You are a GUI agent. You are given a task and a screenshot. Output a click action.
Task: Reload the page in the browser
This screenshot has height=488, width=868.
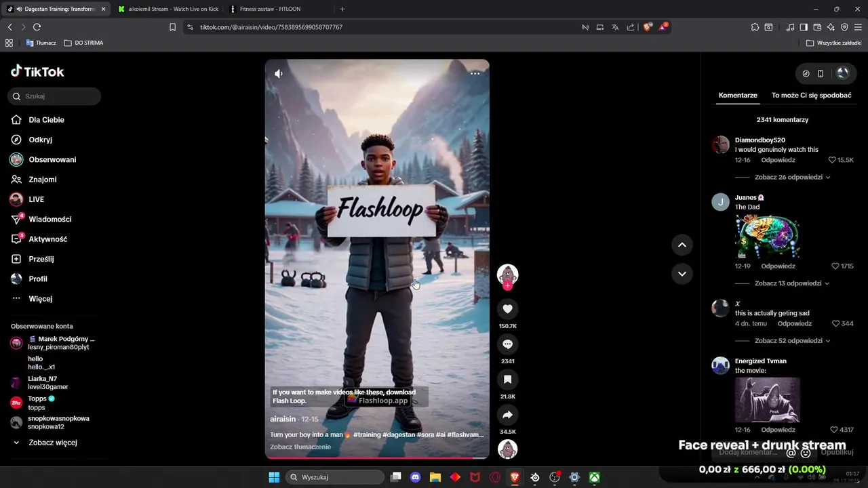tap(37, 27)
